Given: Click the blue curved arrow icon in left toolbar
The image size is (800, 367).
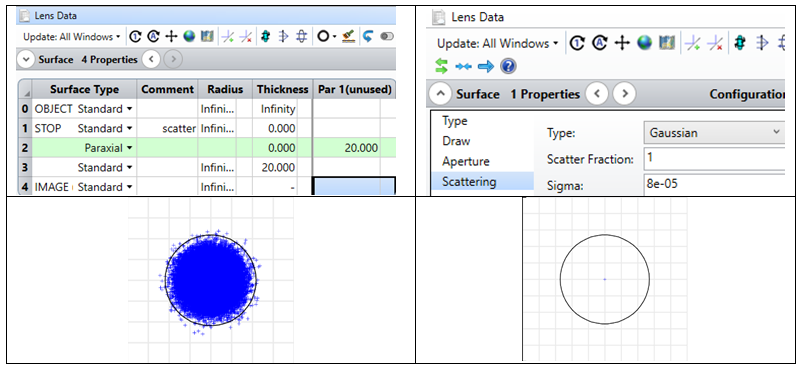Looking at the screenshot, I should pos(368,37).
